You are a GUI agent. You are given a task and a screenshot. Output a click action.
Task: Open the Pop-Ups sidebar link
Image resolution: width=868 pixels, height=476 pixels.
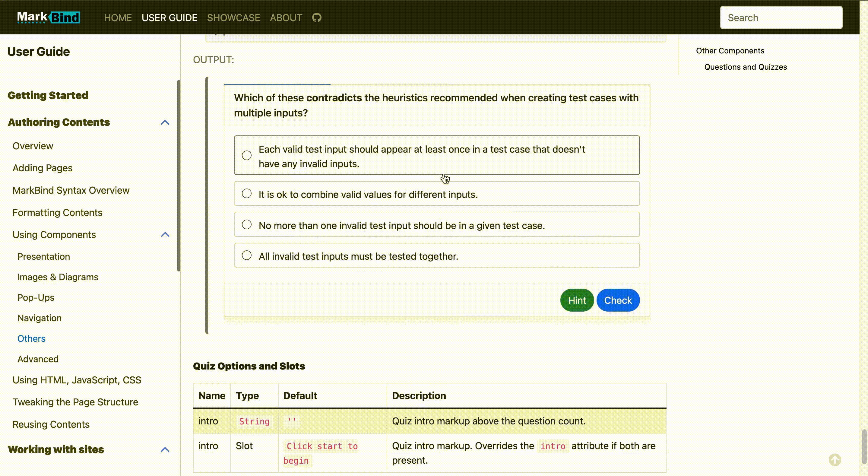[36, 298]
